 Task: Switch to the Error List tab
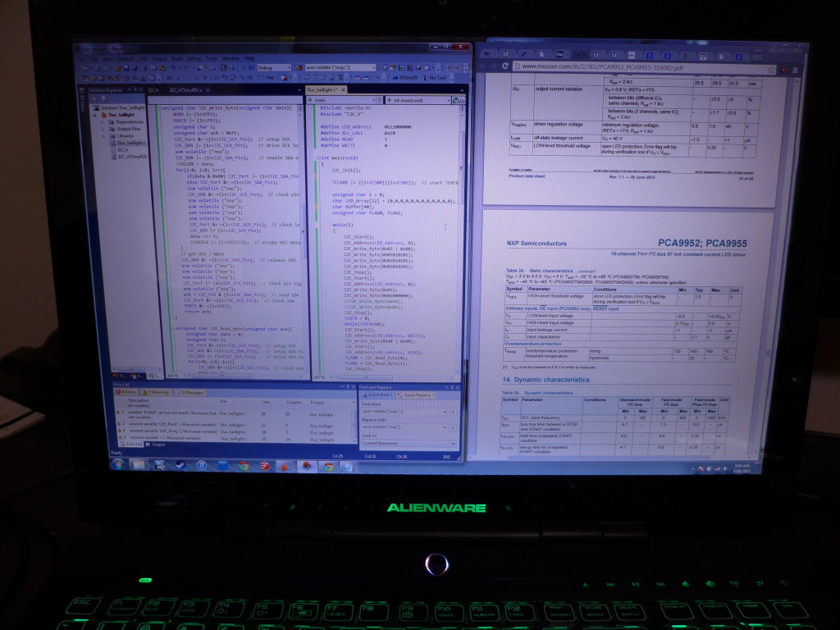(x=130, y=445)
